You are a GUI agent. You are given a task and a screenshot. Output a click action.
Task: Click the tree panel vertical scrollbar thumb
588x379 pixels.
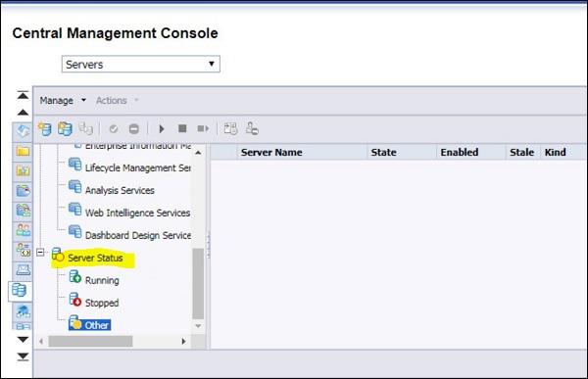(198, 283)
